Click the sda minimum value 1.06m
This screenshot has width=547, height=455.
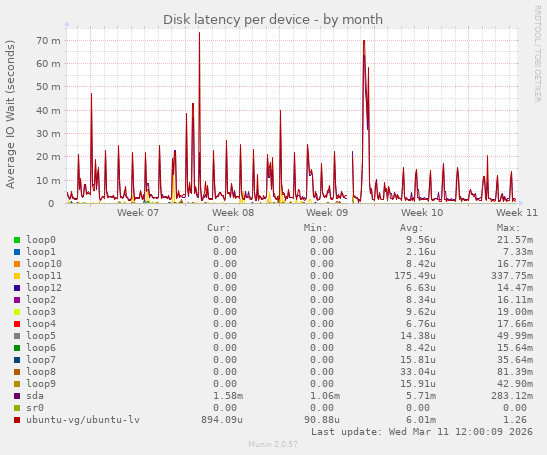[325, 396]
